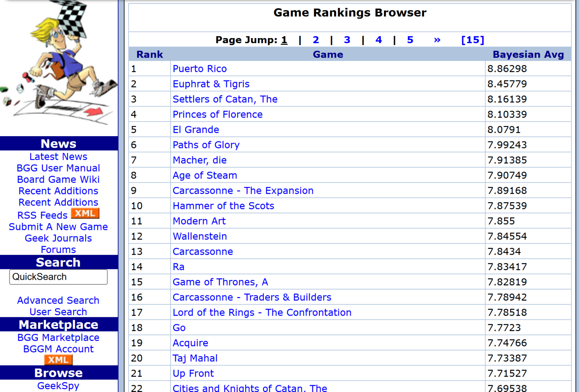Open the BGG User Manual

point(58,168)
